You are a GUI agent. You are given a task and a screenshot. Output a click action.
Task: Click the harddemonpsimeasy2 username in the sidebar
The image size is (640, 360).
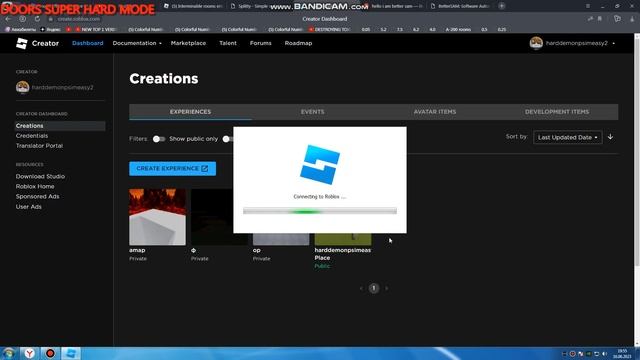[x=62, y=87]
